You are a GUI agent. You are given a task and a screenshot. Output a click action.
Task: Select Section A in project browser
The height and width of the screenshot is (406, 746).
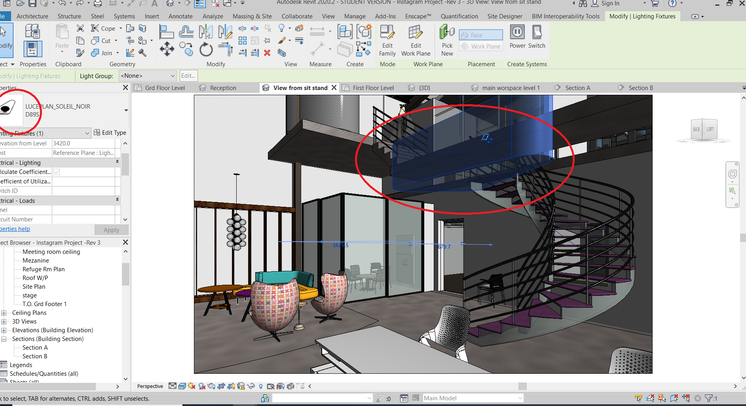pos(35,347)
